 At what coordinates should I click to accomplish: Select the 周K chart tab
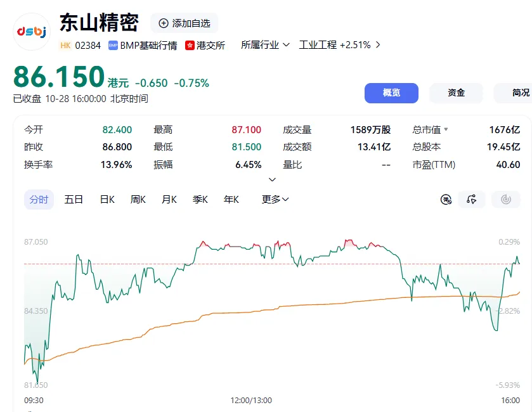point(138,200)
